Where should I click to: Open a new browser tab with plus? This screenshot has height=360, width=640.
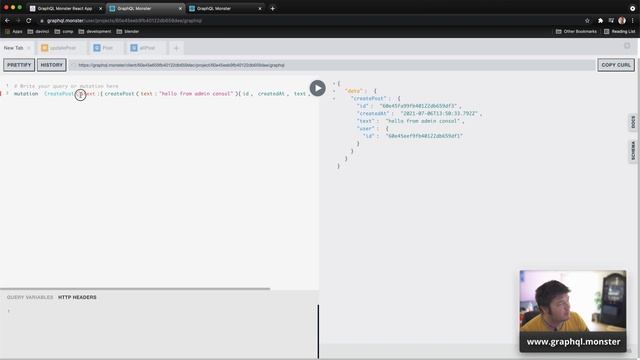(x=272, y=8)
